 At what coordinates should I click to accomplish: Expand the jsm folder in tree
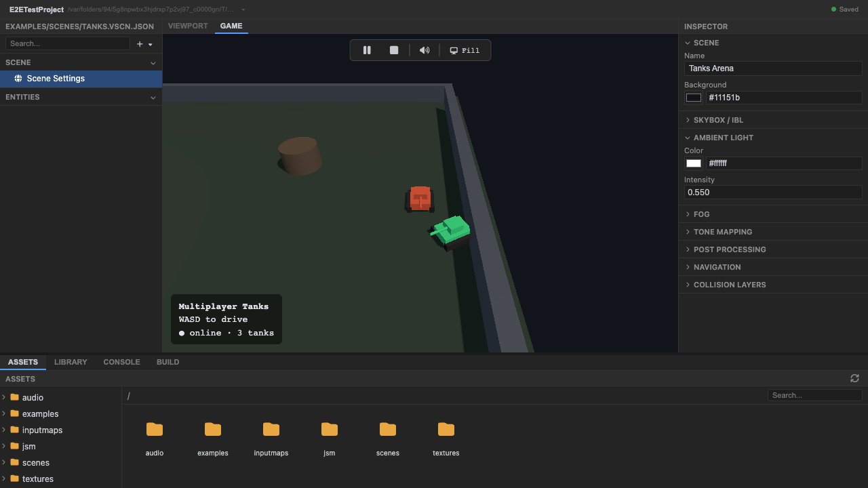[x=4, y=446]
